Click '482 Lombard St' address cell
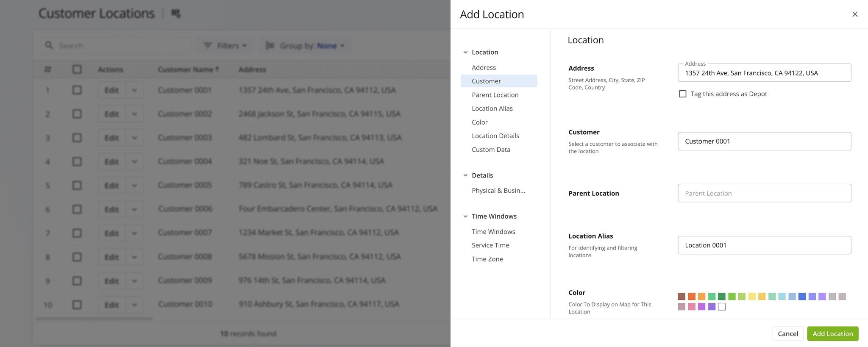The height and width of the screenshot is (347, 868). 320,138
